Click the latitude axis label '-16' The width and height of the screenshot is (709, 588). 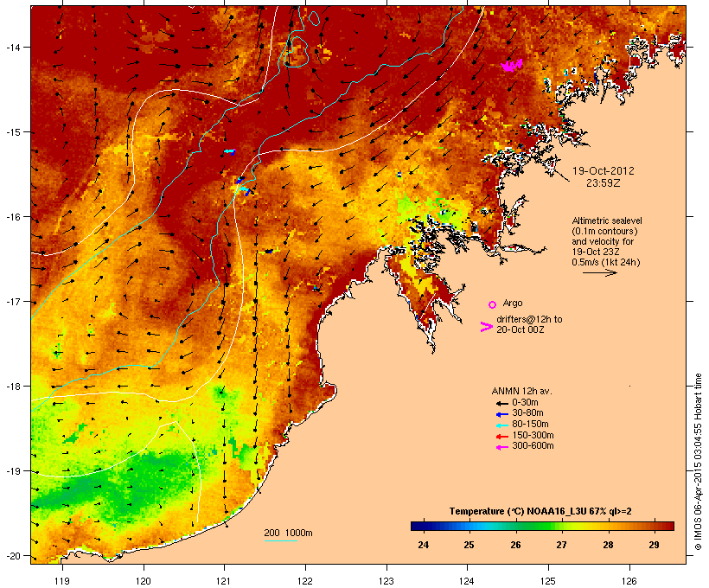pyautogui.click(x=12, y=217)
